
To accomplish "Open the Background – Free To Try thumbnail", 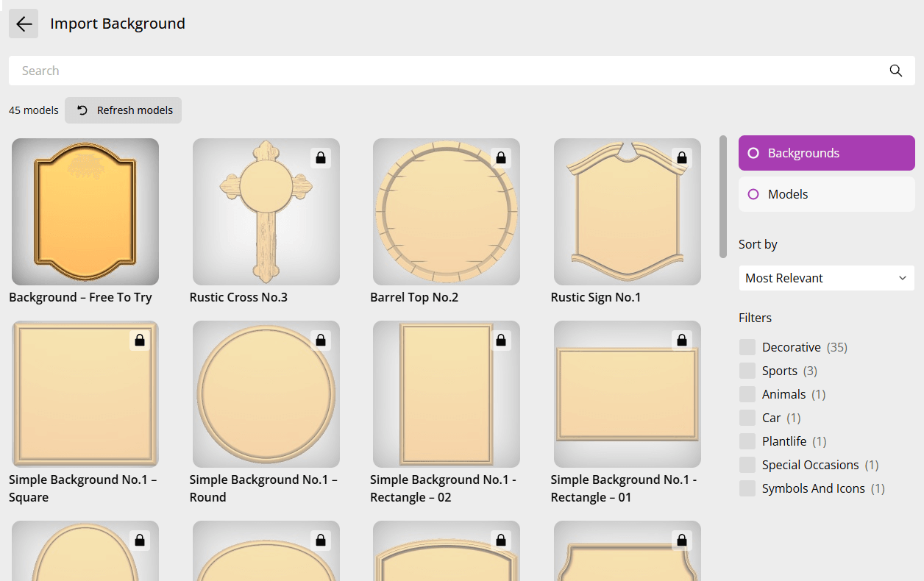I will tap(85, 212).
